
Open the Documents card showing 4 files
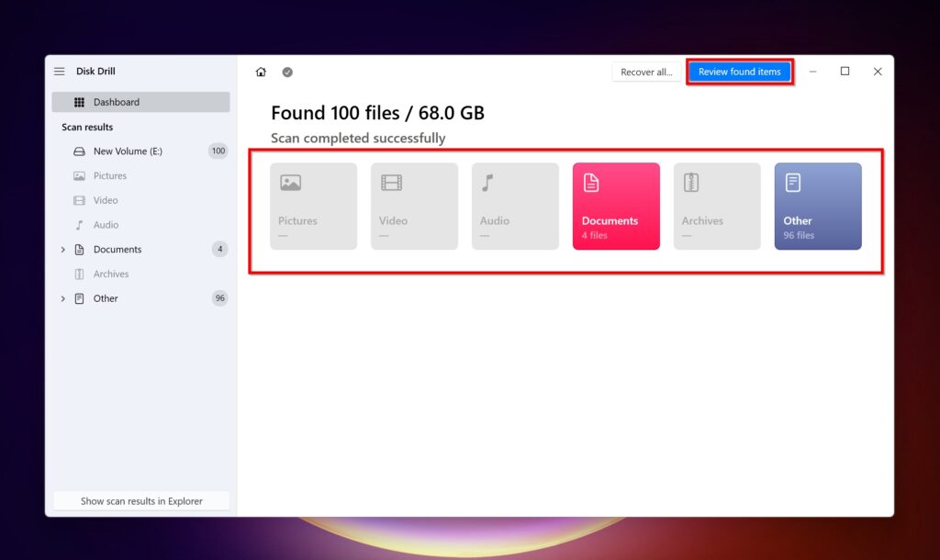coord(616,206)
